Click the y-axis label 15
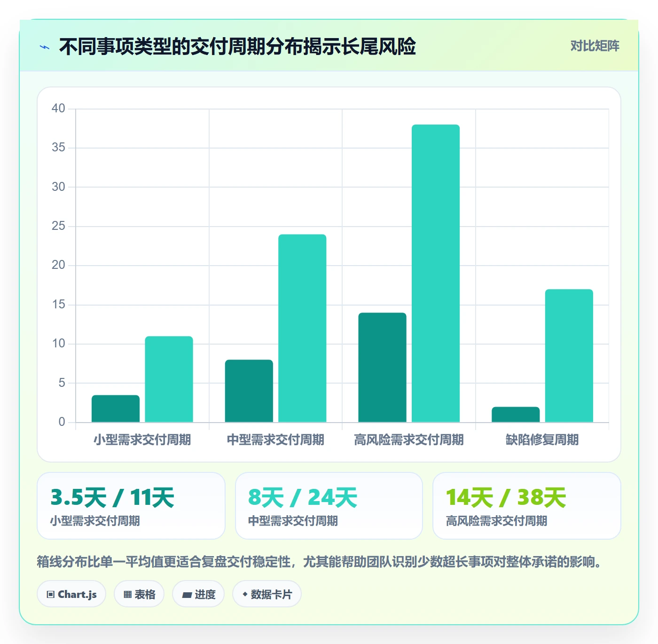The width and height of the screenshot is (658, 644). 58,304
